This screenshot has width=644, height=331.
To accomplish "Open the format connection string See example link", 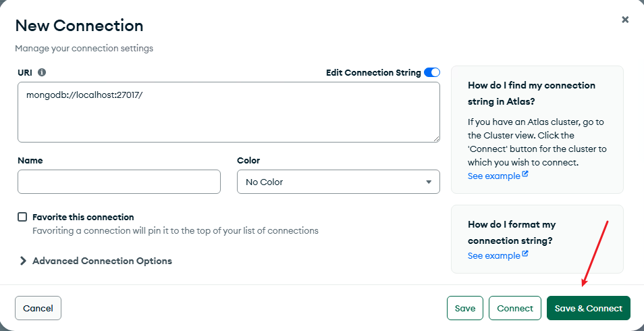I will tap(493, 255).
